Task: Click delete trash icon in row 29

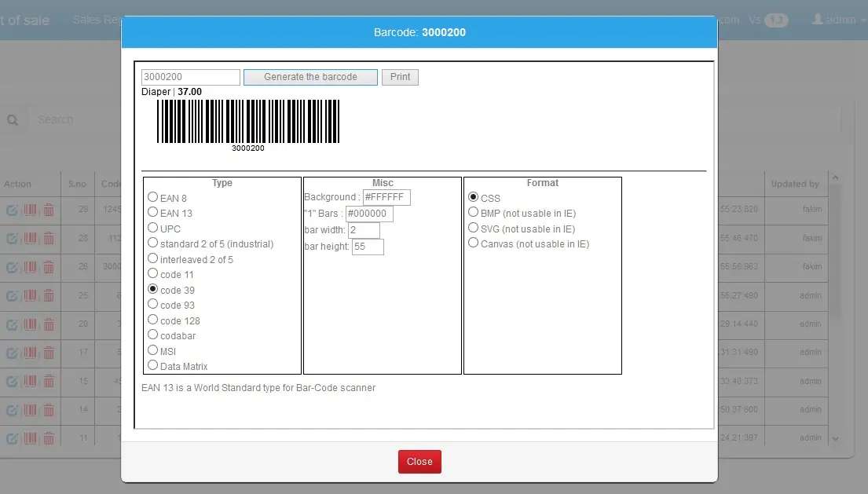Action: (49, 210)
